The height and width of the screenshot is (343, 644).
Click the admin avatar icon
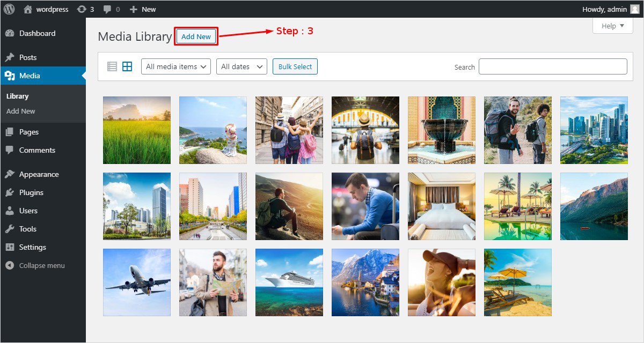tap(634, 9)
